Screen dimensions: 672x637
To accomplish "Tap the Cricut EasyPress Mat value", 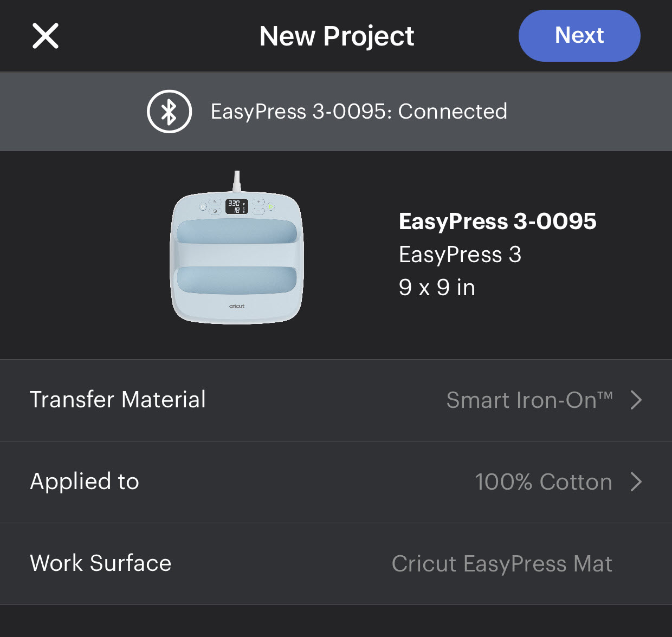I will point(502,564).
